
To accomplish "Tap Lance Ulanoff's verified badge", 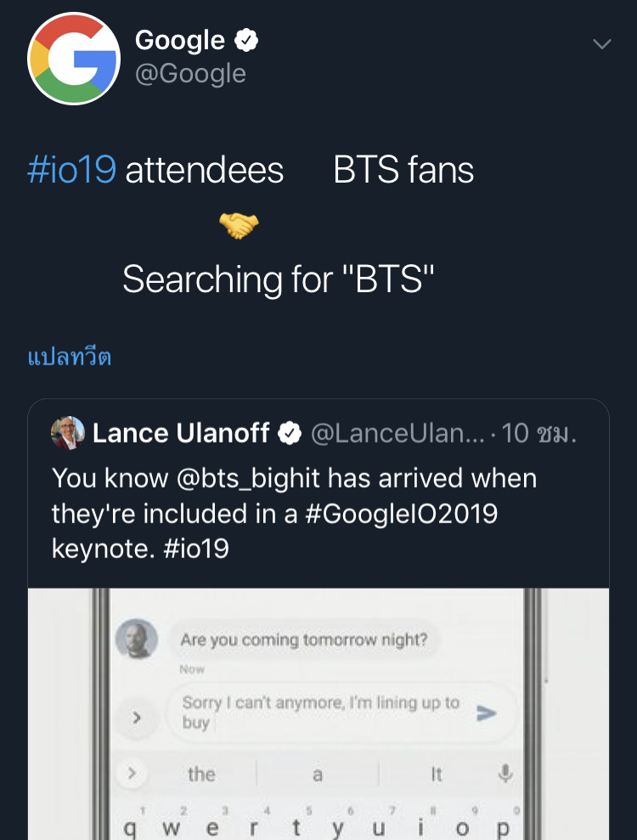I will [x=290, y=434].
